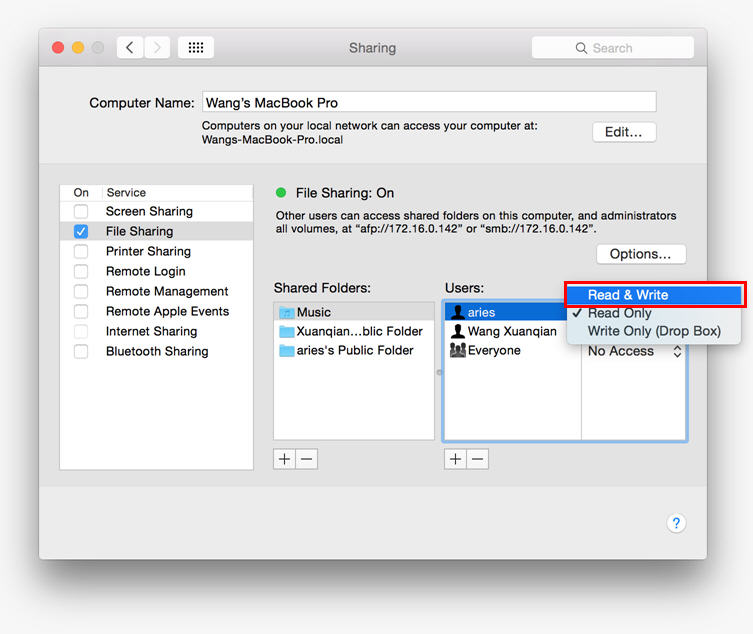The image size is (753, 634).
Task: Click the Edit... button
Action: (624, 132)
